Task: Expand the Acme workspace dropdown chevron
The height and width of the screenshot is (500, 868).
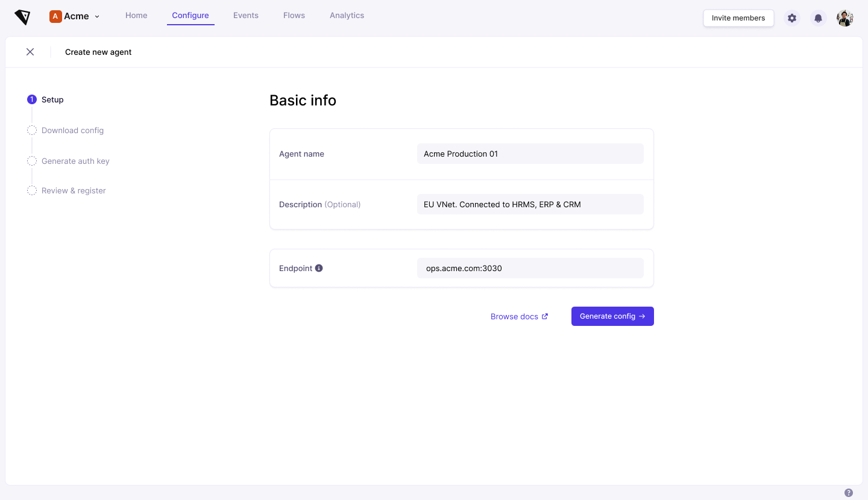Action: tap(97, 17)
